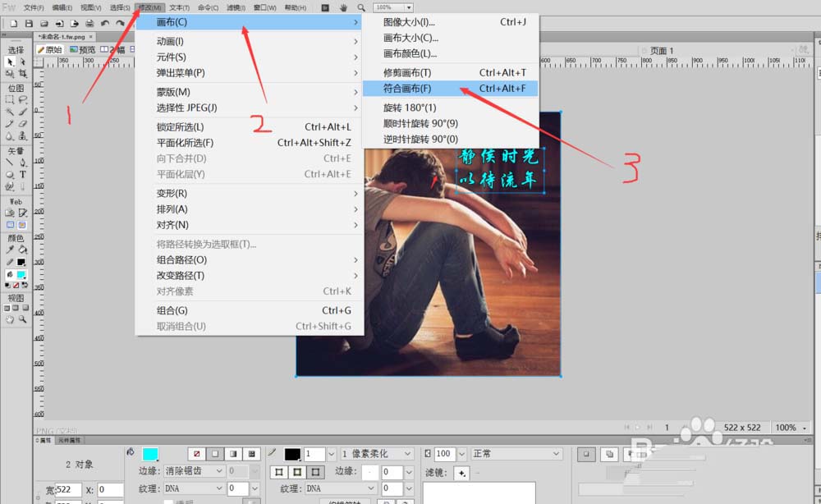Select the Marquee tool
Screen dimensions: 821x504
coord(10,99)
